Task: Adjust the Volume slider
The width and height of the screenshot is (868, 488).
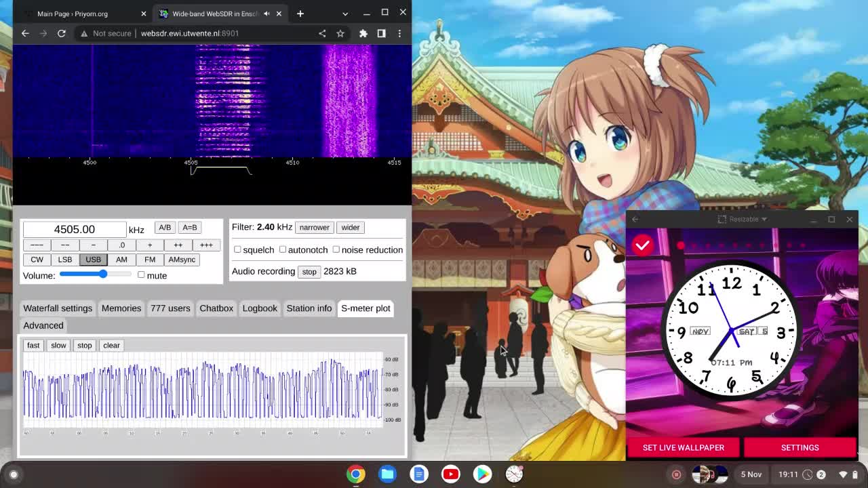Action: click(96, 274)
